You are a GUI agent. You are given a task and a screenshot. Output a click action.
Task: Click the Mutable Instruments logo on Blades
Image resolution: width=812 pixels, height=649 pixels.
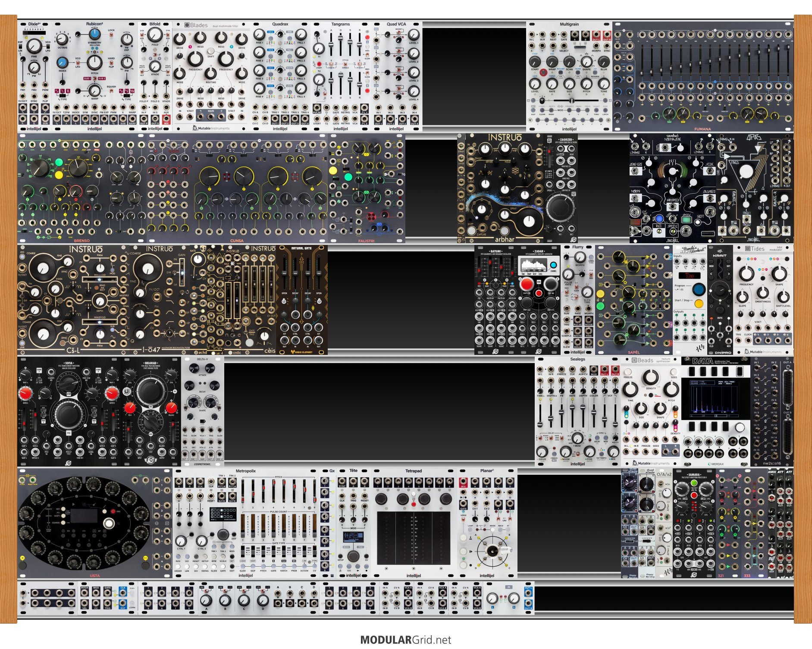[x=211, y=128]
